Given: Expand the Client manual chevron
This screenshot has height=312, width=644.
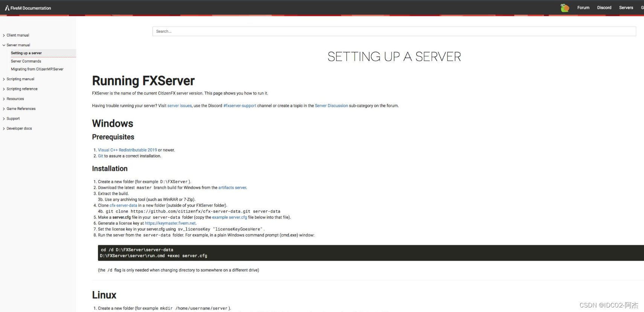Looking at the screenshot, I should tap(4, 35).
